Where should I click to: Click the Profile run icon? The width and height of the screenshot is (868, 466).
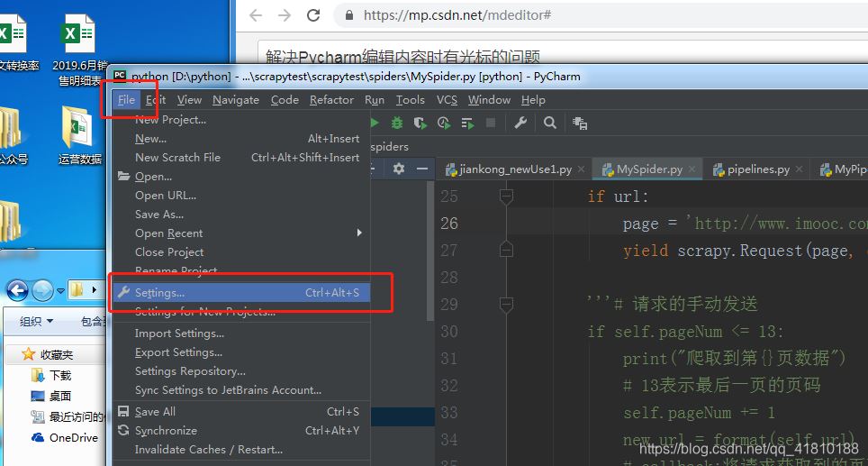click(x=443, y=123)
